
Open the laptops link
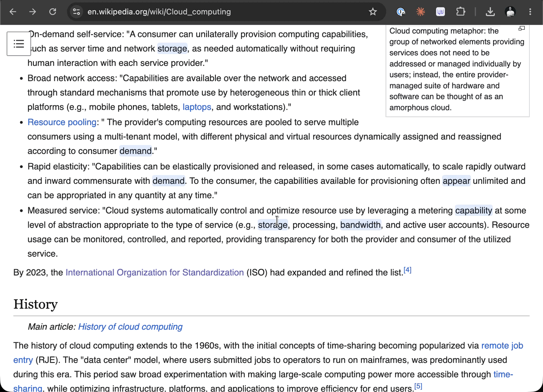[197, 107]
